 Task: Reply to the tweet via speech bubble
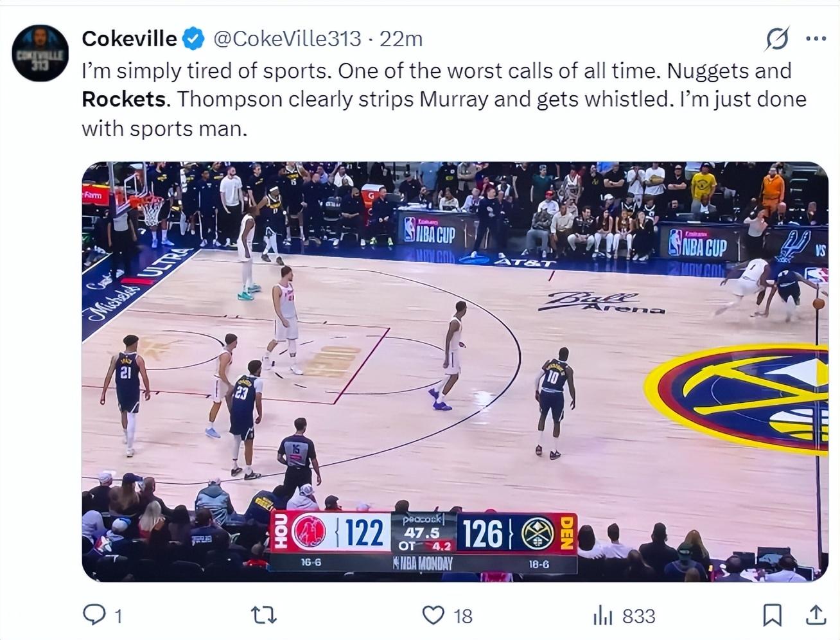(x=94, y=616)
